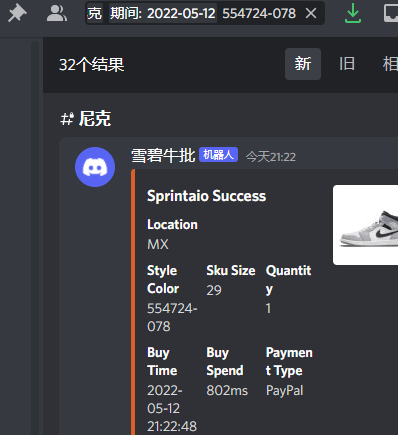Open the 雪碧牛批 username profile

163,156
